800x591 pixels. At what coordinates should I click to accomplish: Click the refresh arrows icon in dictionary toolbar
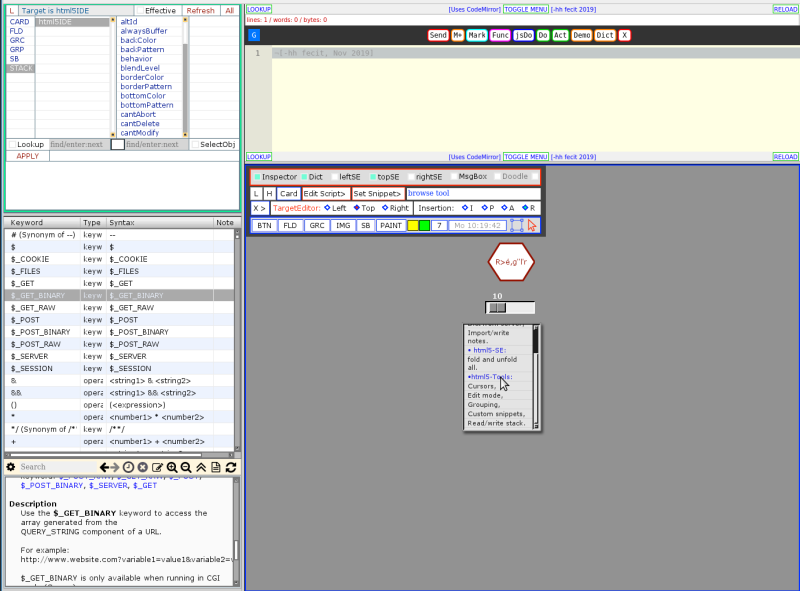pyautogui.click(x=231, y=467)
